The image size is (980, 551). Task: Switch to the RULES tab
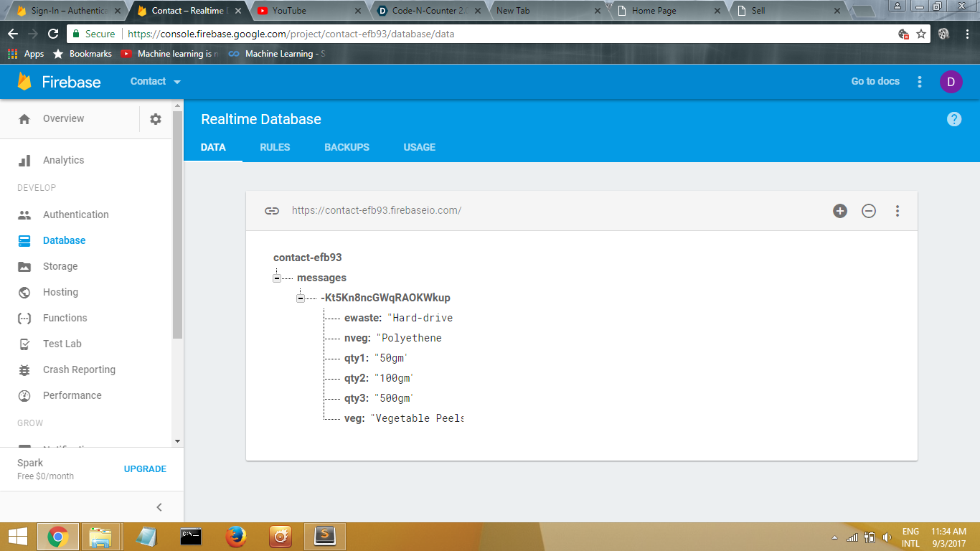[275, 147]
